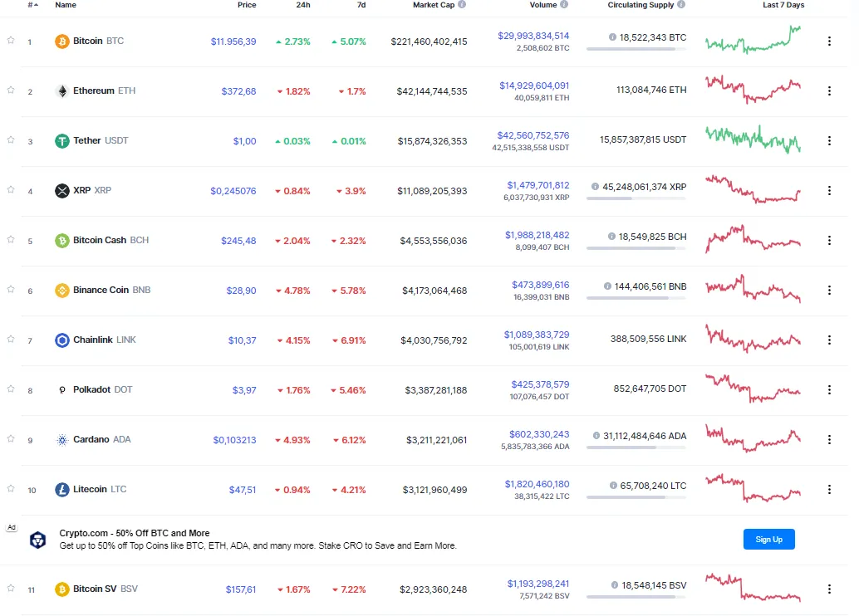Click info icon beside BNB circulating supply

coord(607,286)
